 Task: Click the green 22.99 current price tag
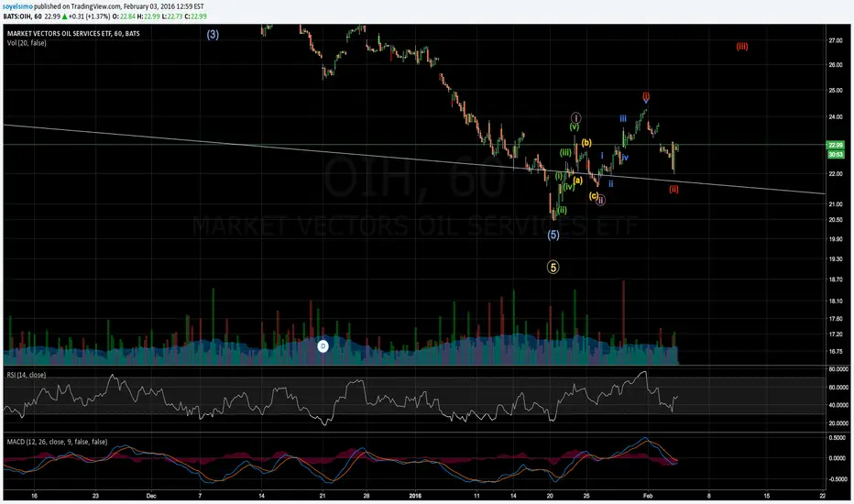click(x=835, y=145)
